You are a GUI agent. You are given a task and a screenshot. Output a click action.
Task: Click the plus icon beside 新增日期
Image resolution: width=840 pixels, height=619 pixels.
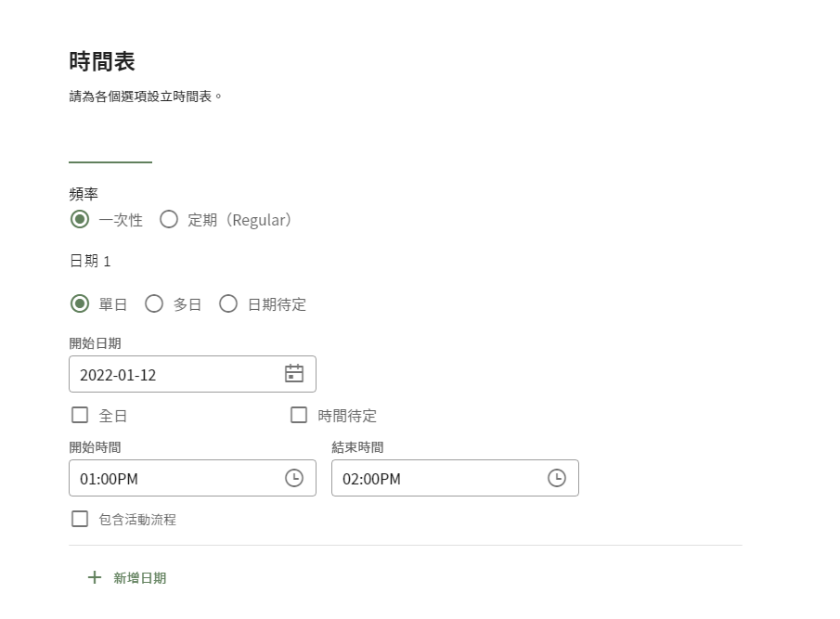tap(95, 577)
